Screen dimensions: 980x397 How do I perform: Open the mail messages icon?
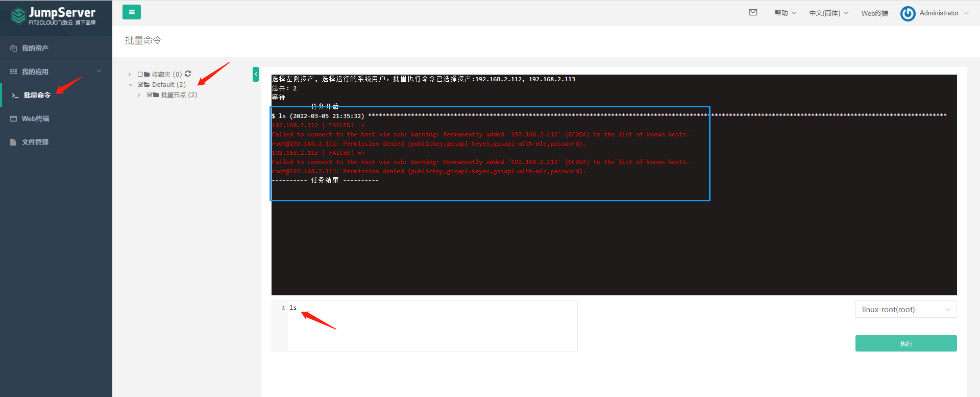[753, 12]
